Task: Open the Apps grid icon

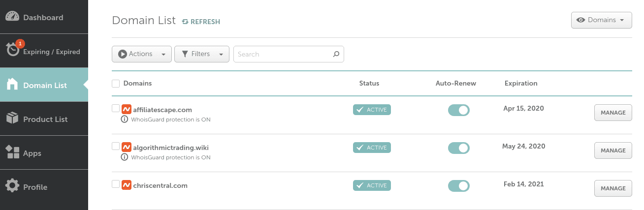Action: [x=12, y=152]
